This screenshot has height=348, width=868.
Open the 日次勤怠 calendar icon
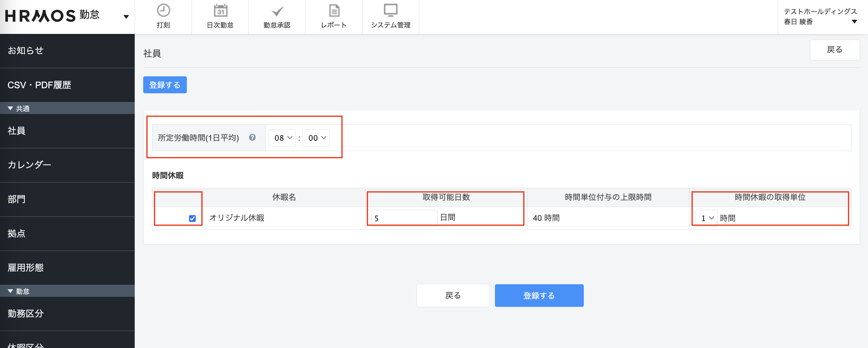tap(220, 11)
